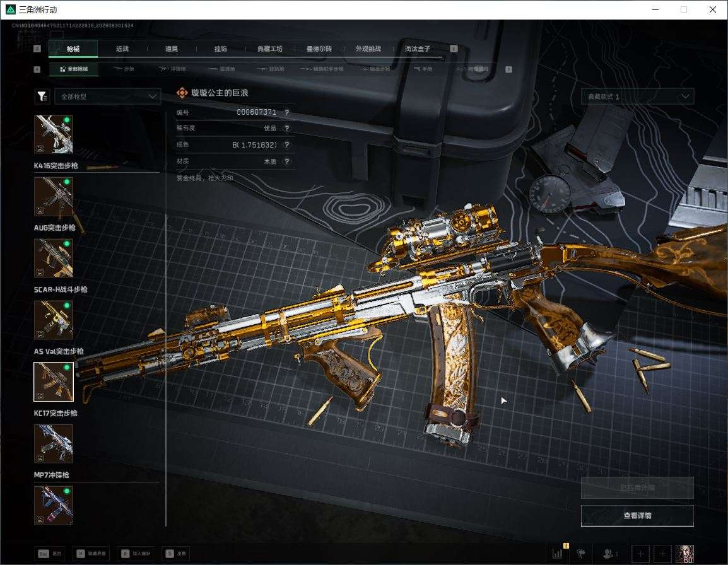Open the 曼德尔砖 tab
This screenshot has width=728, height=565.
[x=319, y=49]
